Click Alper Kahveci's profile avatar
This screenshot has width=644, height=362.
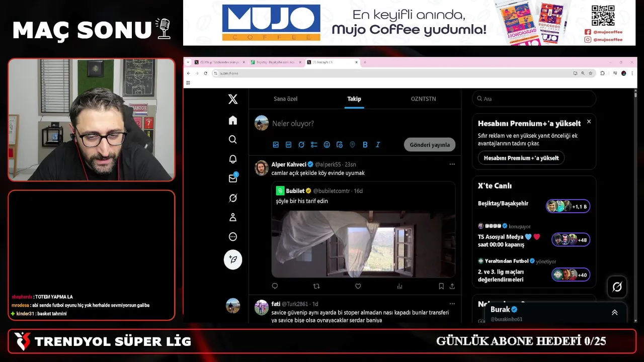262,168
